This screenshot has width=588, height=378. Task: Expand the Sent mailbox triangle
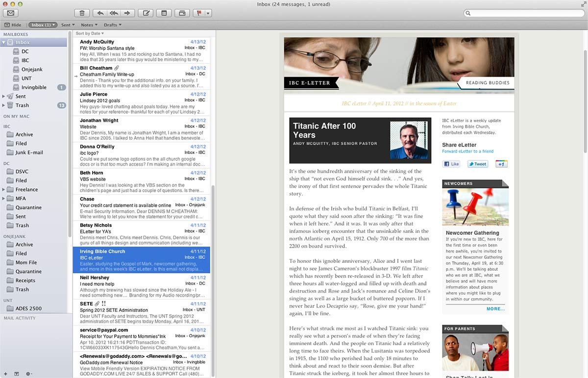(x=3, y=96)
